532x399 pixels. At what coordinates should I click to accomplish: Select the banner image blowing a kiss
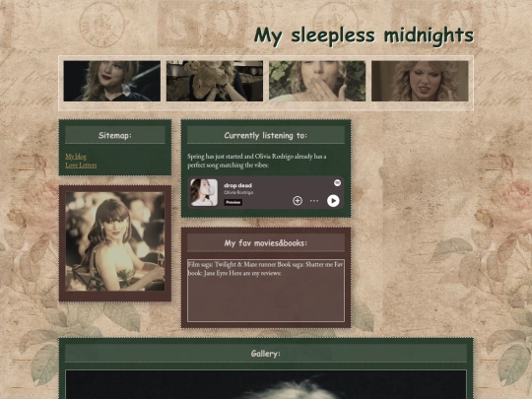point(317,81)
